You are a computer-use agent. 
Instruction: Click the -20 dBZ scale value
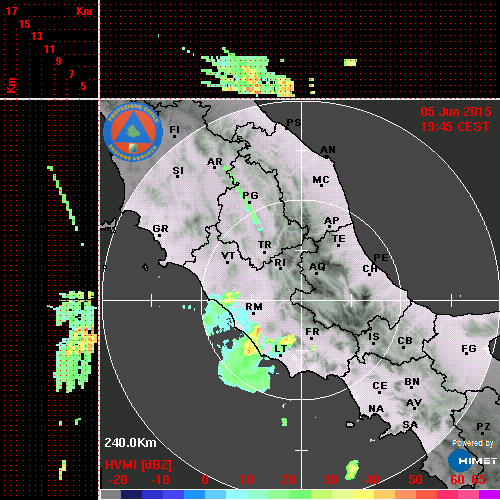(118, 480)
